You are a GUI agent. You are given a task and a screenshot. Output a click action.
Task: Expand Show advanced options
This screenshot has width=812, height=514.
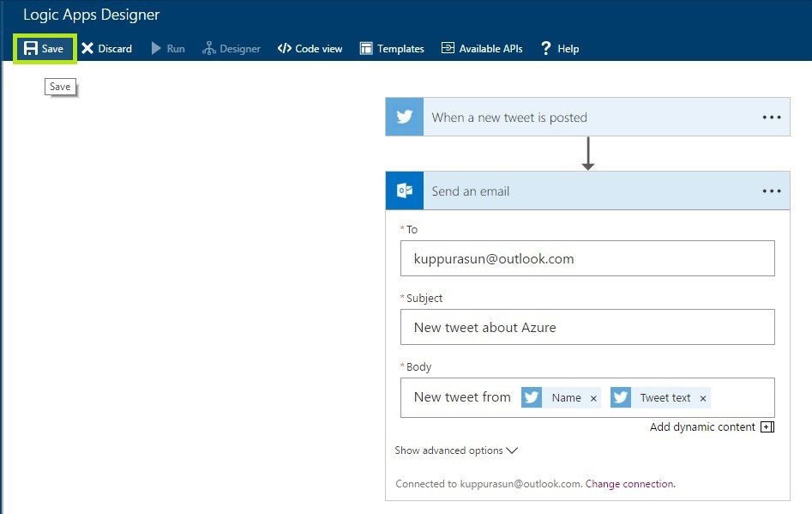(x=456, y=451)
